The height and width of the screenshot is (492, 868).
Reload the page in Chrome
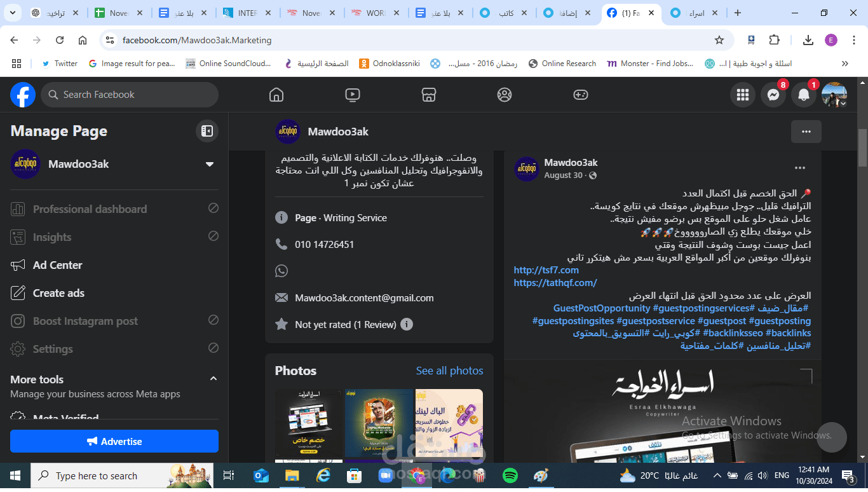click(x=60, y=40)
